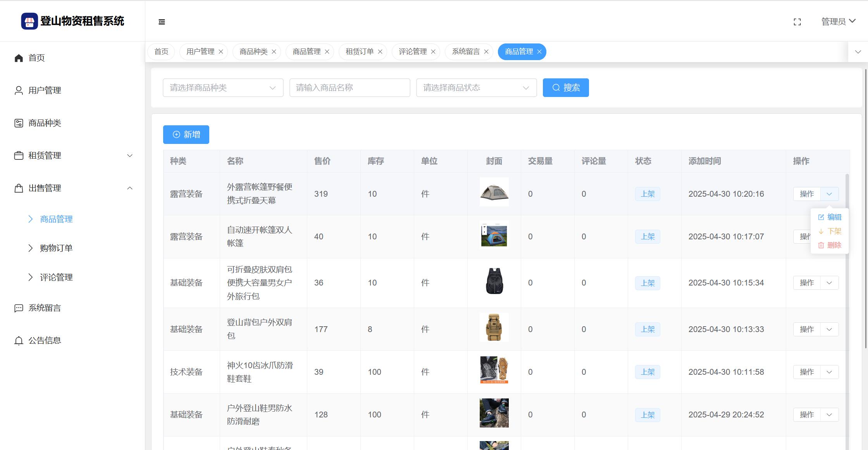Switch to the 租赁订单 tab
This screenshot has height=450, width=868.
click(359, 52)
